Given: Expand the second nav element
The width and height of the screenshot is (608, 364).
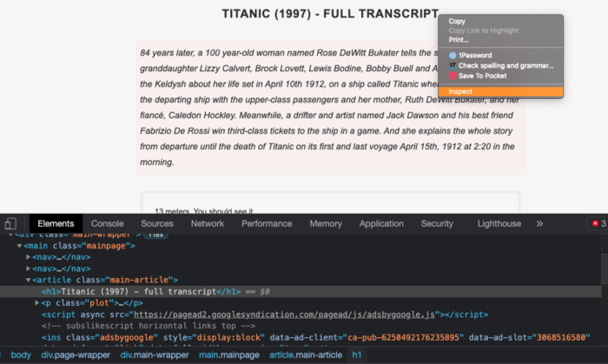Looking at the screenshot, I should (28, 268).
